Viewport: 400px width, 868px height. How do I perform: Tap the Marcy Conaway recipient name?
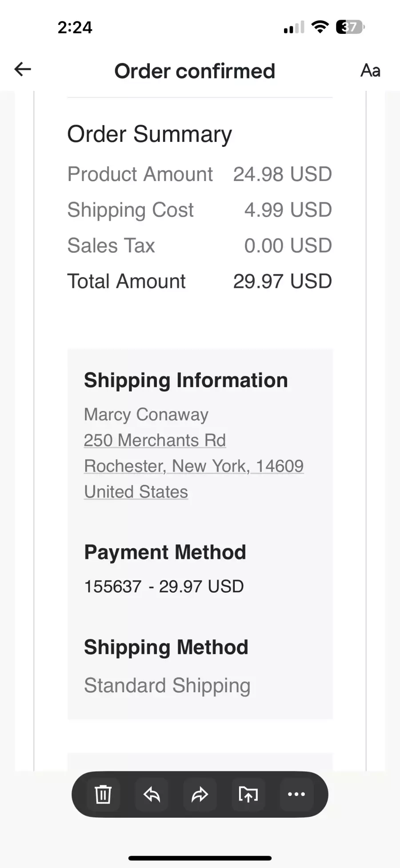(x=146, y=415)
